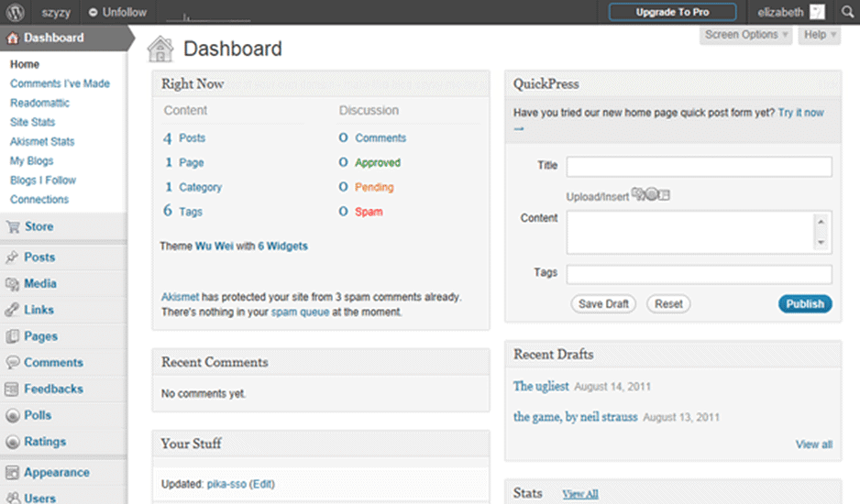This screenshot has width=860, height=504.
Task: Toggle Unfollow for this blog
Action: point(117,13)
